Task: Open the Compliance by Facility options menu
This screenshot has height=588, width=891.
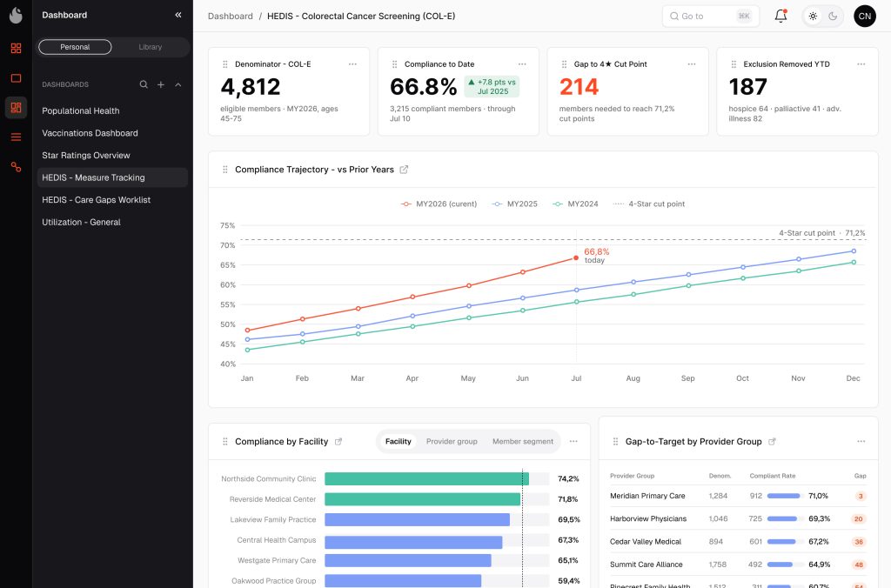Action: 573,441
